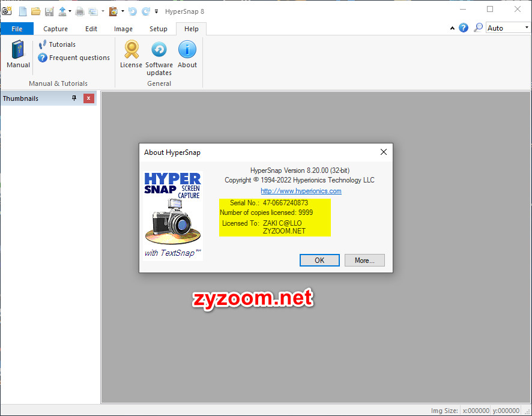Switch to the Image tab
This screenshot has width=532, height=416.
123,29
